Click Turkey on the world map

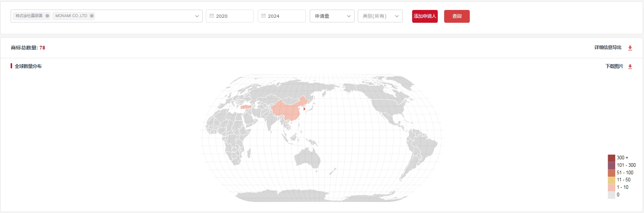pos(246,107)
